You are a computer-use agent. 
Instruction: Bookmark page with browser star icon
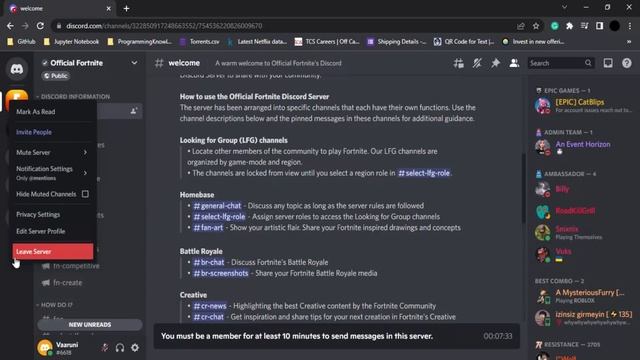536,26
